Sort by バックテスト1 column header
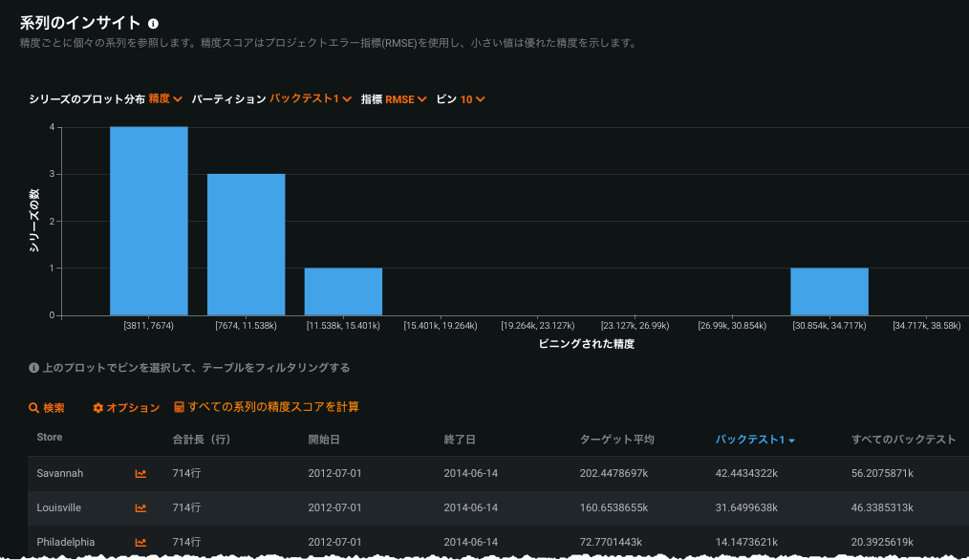Viewport: 969px width, 560px height. coord(755,440)
